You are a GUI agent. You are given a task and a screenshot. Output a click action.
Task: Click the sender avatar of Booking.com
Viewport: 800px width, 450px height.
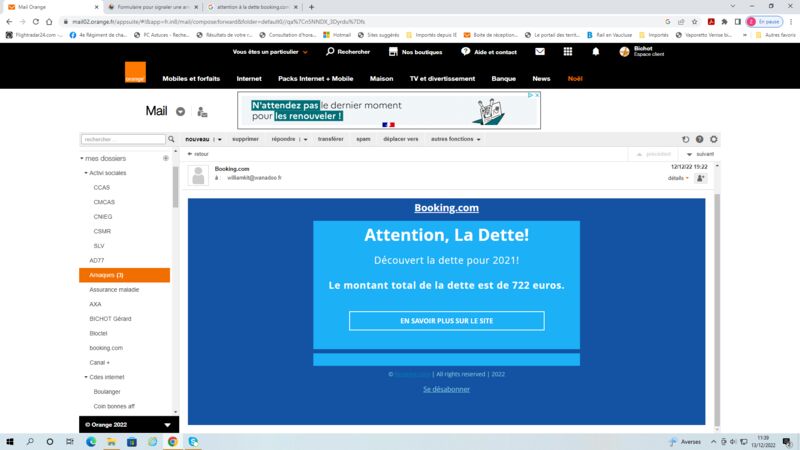(198, 176)
